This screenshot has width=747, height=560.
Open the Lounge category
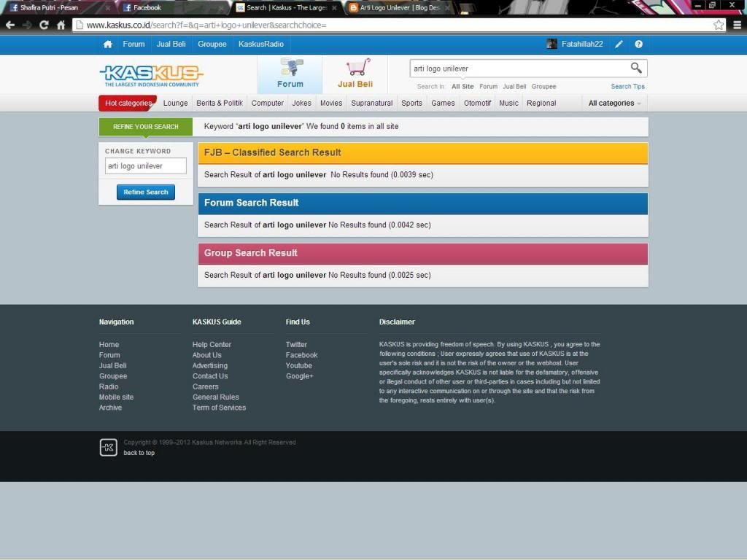175,104
